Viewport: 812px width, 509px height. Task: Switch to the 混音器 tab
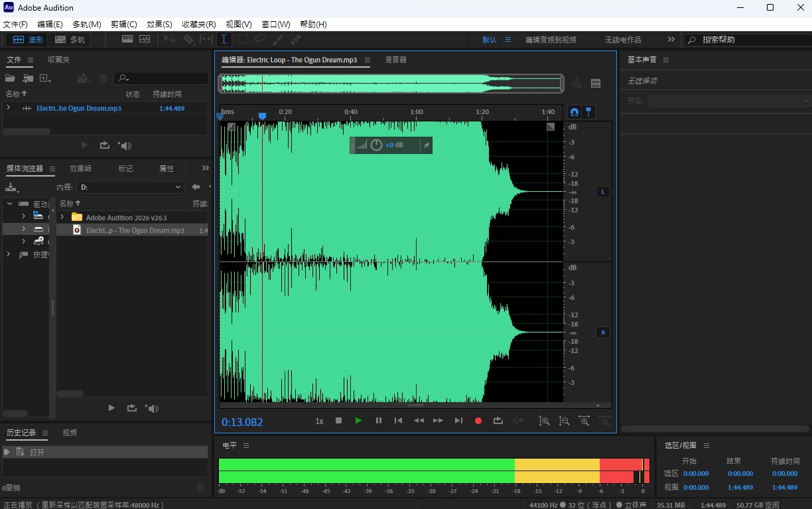pos(395,60)
